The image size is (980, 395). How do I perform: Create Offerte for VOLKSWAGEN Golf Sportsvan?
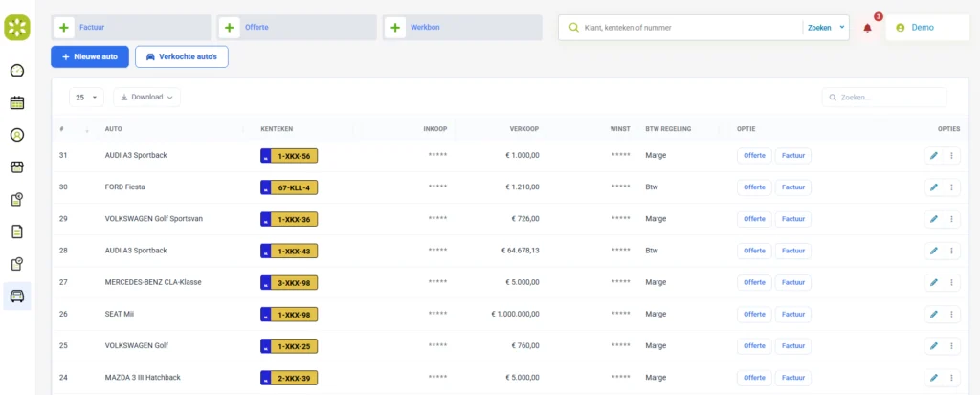pos(754,219)
